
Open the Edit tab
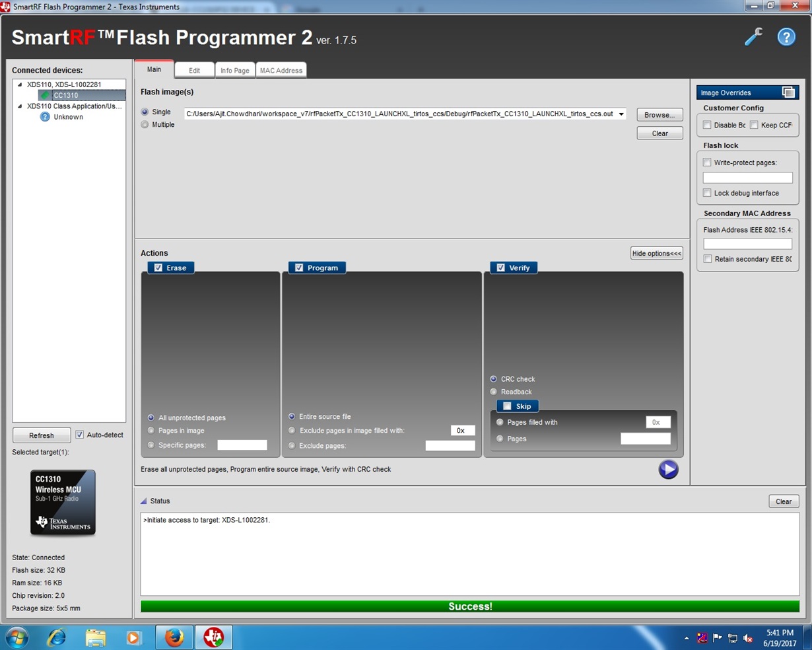click(194, 70)
